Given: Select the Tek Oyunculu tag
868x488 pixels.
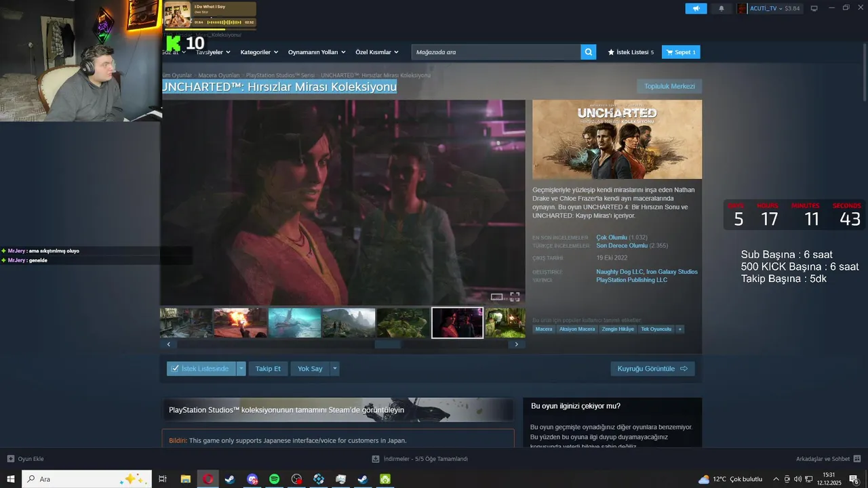Looking at the screenshot, I should coord(656,329).
